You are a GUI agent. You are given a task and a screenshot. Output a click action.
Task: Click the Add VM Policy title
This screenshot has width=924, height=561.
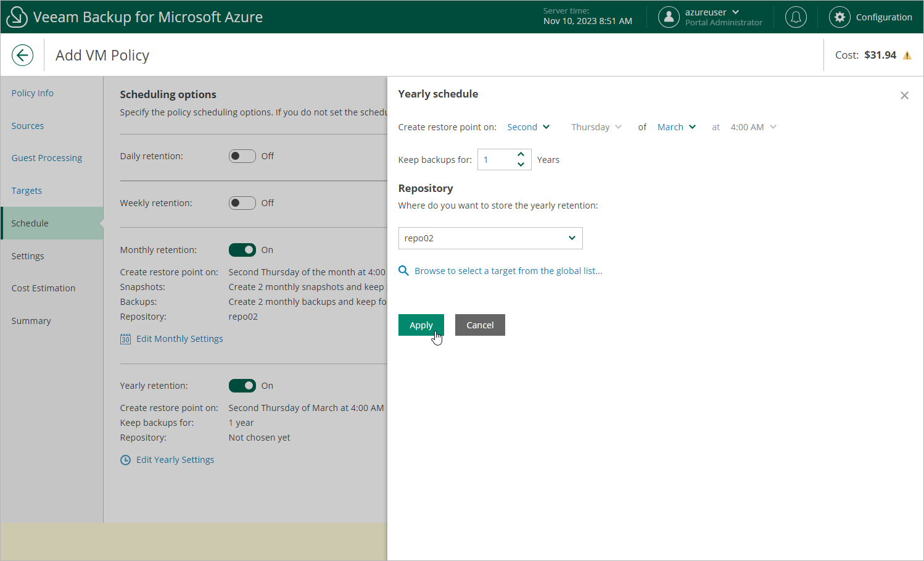[x=102, y=56]
